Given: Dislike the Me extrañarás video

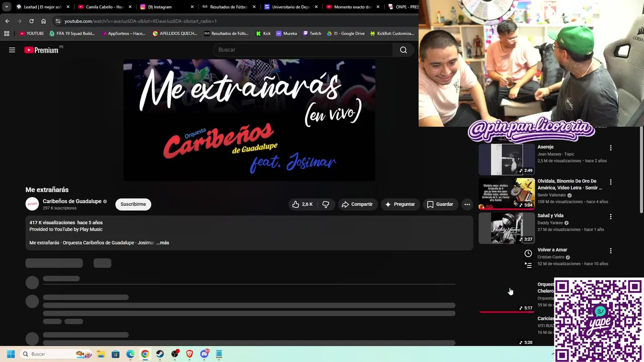Looking at the screenshot, I should click(326, 204).
